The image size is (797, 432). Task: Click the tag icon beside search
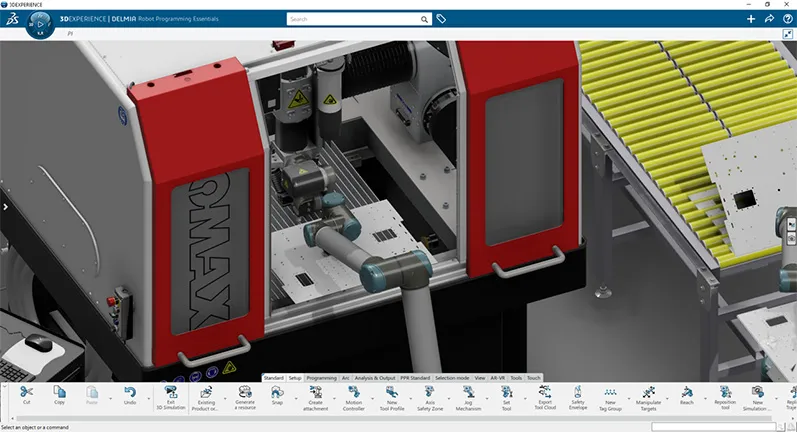click(x=441, y=19)
